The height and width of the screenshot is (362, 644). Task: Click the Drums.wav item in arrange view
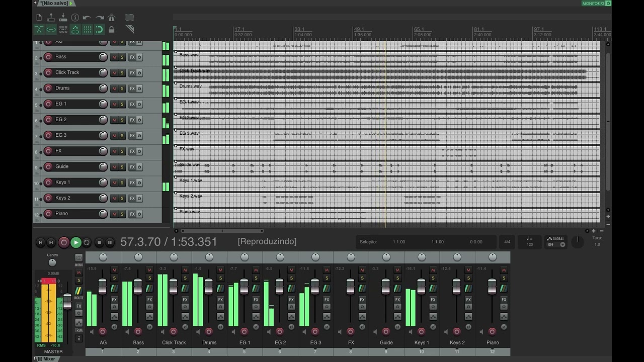[x=387, y=90]
